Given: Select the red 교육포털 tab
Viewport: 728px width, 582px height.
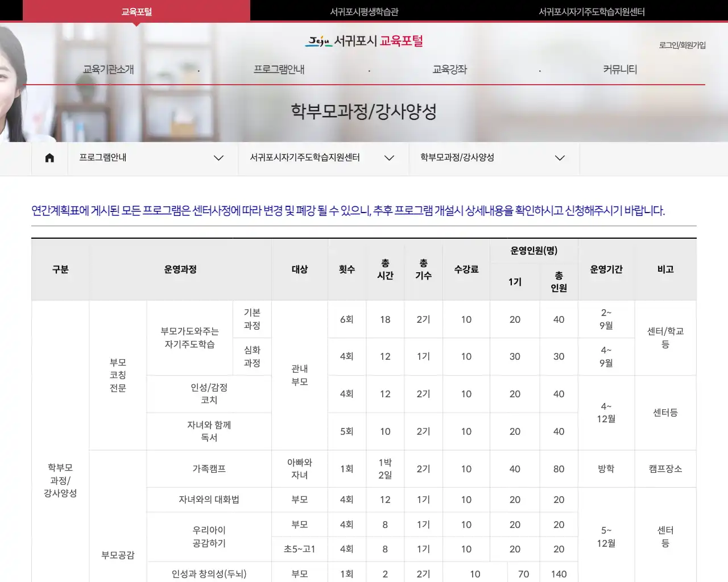Looking at the screenshot, I should [x=135, y=11].
